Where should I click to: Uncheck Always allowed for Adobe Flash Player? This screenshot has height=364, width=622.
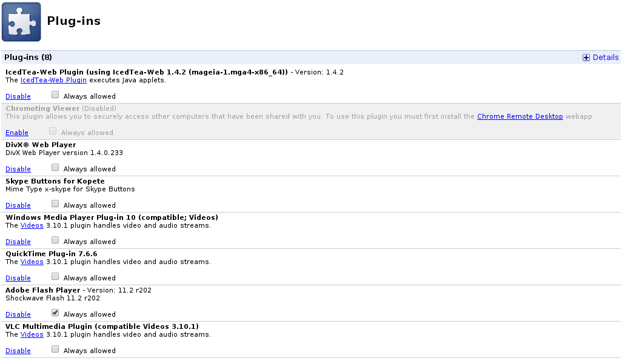pos(55,313)
